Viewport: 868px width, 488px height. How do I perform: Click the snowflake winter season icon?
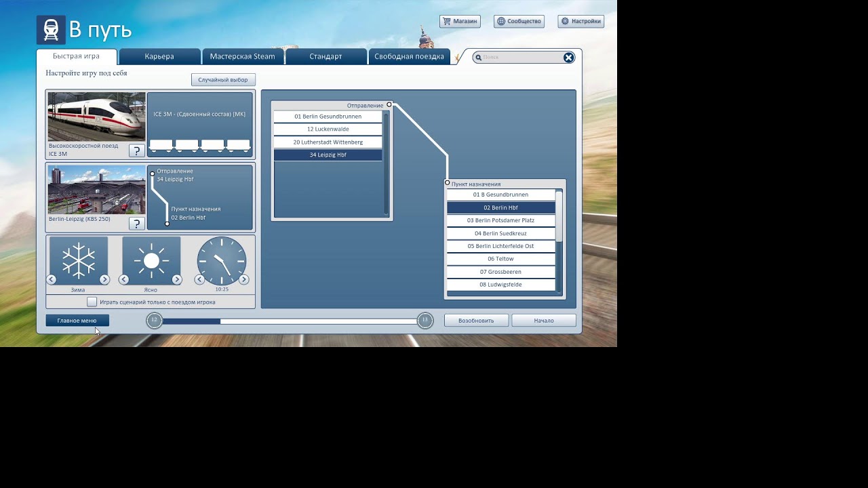pyautogui.click(x=79, y=261)
